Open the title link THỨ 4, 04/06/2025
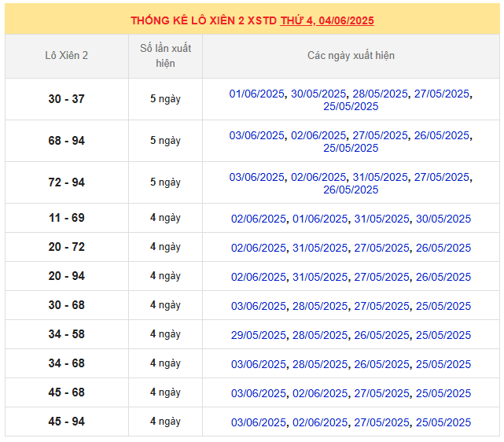This screenshot has width=504, height=442. [327, 20]
